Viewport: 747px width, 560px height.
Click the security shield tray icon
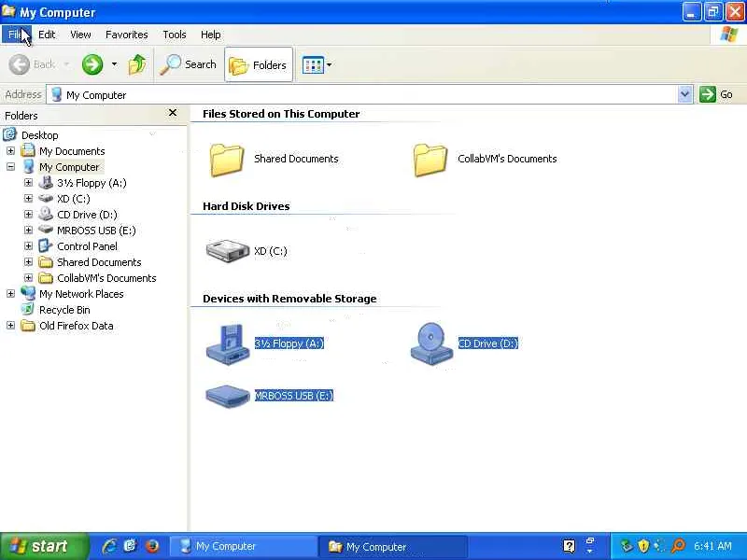point(643,546)
